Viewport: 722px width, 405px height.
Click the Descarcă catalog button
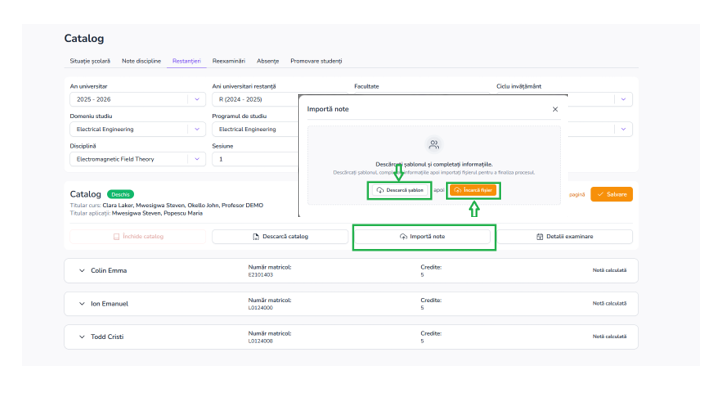coord(280,237)
